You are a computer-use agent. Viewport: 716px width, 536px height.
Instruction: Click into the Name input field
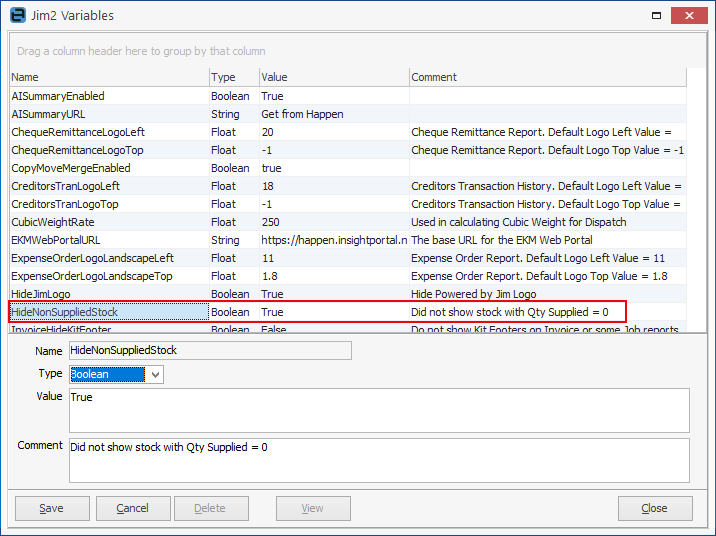210,350
